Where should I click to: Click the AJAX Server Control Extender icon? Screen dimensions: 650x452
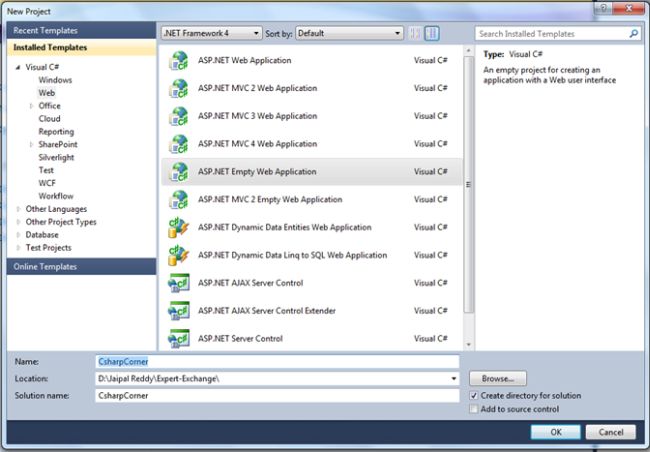179,311
